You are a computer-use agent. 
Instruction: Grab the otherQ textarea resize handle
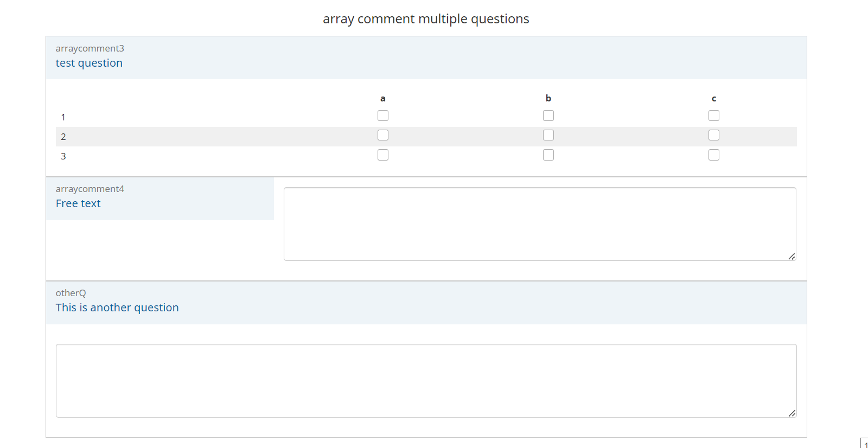792,413
